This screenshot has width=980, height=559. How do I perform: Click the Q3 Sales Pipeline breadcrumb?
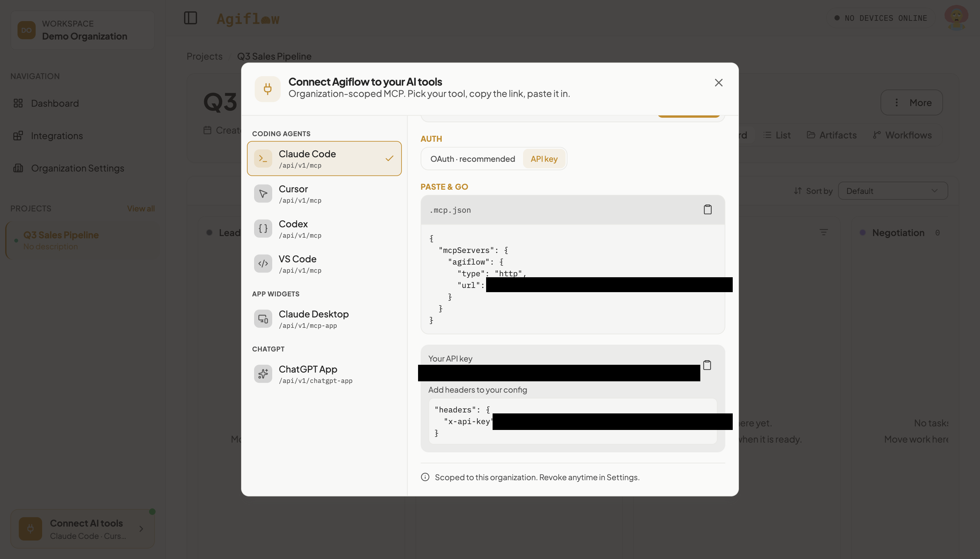coord(274,56)
